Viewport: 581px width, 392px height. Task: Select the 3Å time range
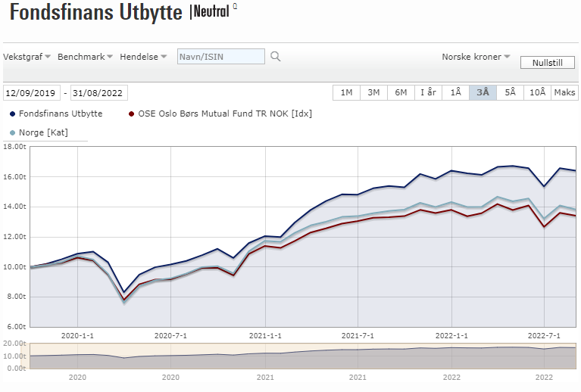[483, 92]
